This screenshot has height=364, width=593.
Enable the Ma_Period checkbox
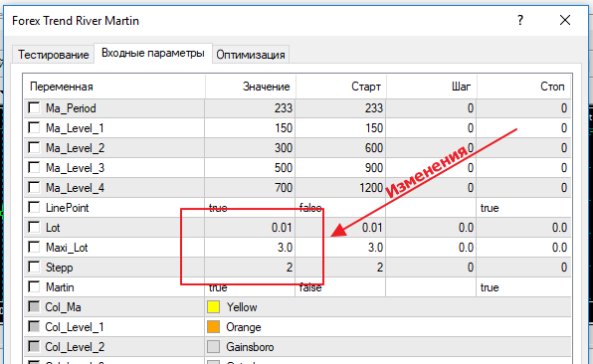[34, 108]
